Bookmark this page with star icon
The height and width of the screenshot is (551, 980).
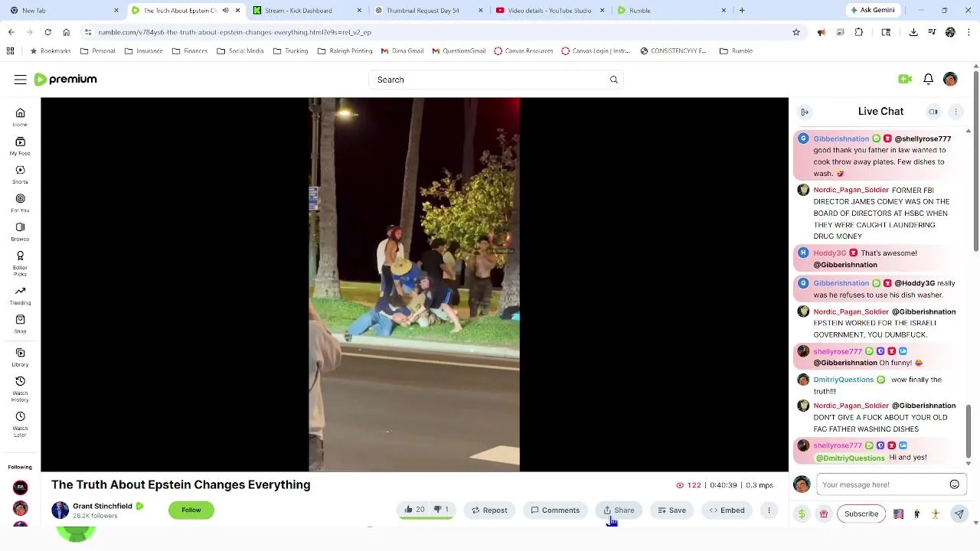[796, 32]
